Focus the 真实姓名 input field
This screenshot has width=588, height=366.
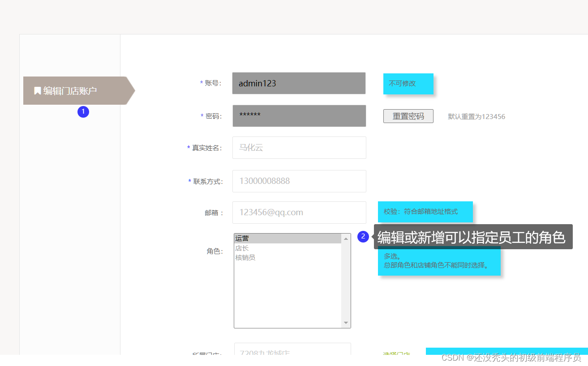pyautogui.click(x=299, y=148)
